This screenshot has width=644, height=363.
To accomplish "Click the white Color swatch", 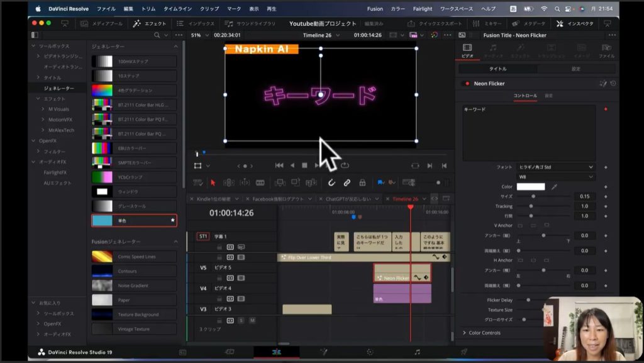I will tap(531, 187).
